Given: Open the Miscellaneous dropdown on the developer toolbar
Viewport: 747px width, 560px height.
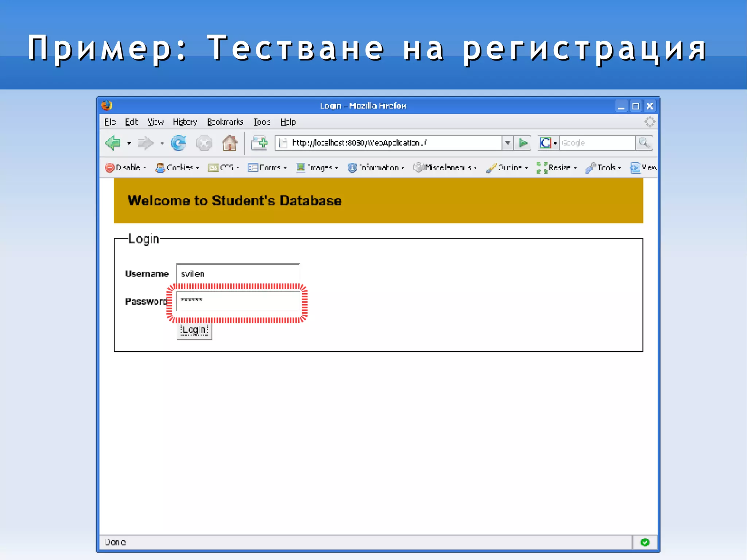Looking at the screenshot, I should coord(445,167).
